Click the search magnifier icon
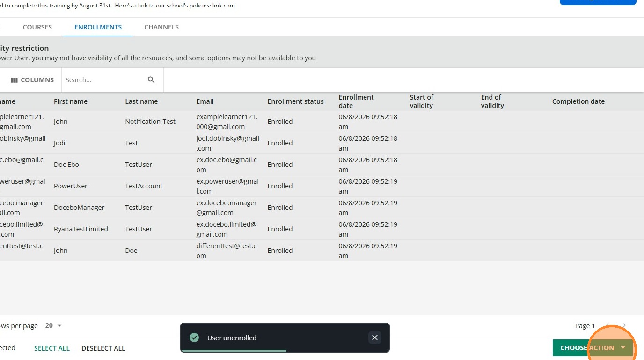The height and width of the screenshot is (360, 644). pos(151,80)
